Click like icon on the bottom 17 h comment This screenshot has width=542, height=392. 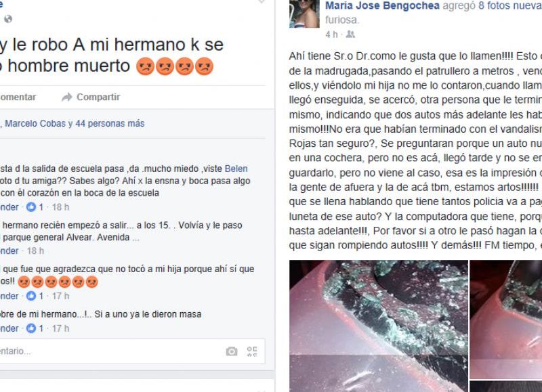[31, 328]
